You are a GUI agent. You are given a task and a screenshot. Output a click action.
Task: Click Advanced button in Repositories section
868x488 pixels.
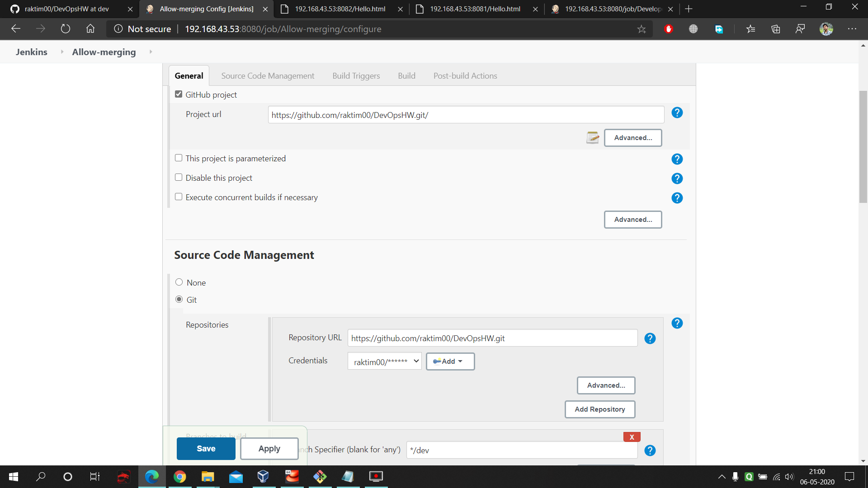(x=606, y=385)
